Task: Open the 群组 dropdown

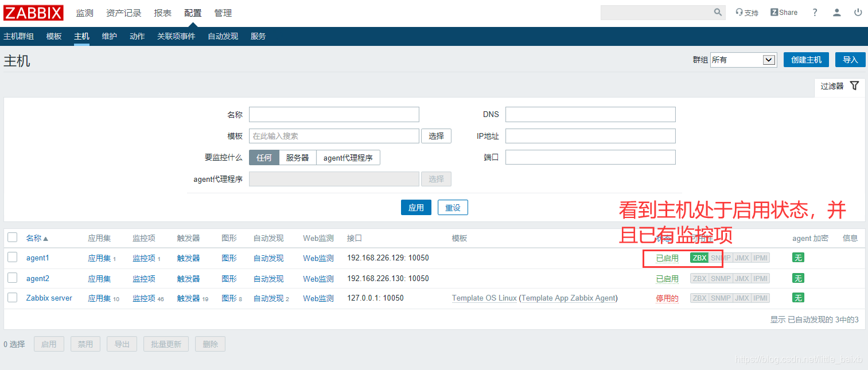Action: click(x=744, y=60)
